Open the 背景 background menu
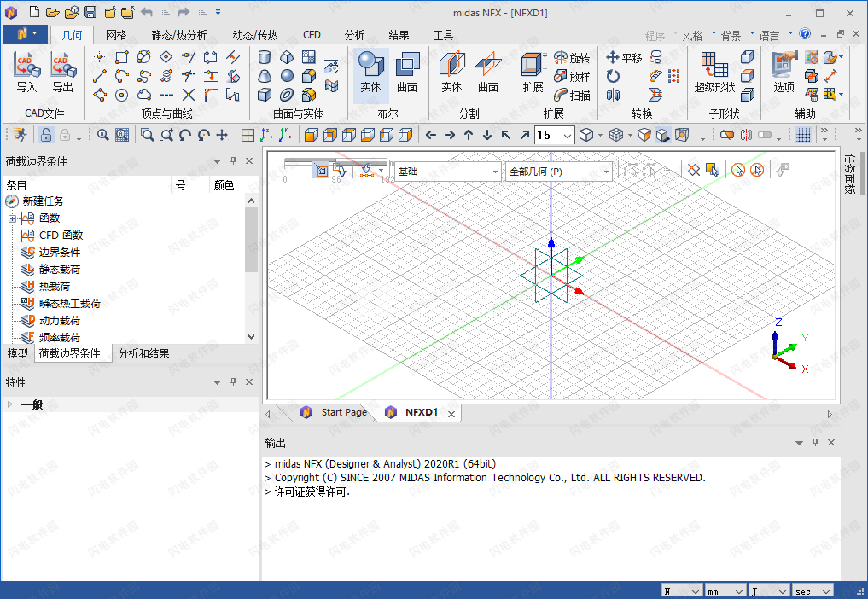 pyautogui.click(x=737, y=36)
